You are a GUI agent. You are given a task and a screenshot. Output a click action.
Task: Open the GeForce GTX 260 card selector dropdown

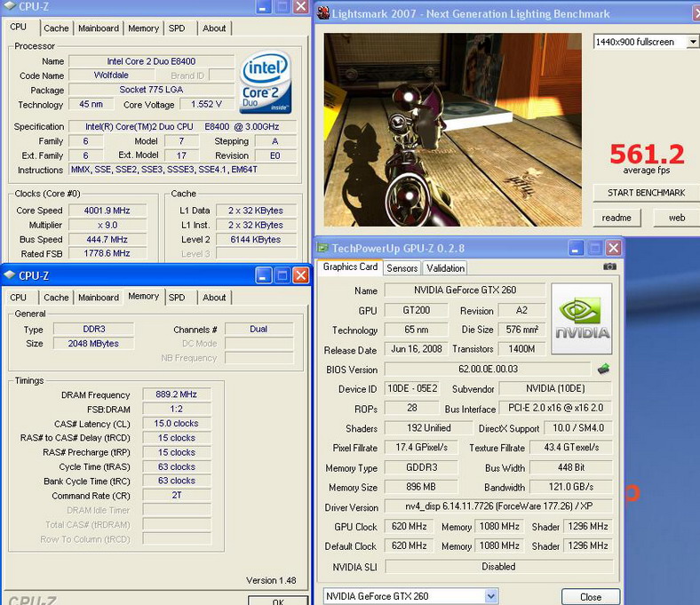click(x=490, y=596)
